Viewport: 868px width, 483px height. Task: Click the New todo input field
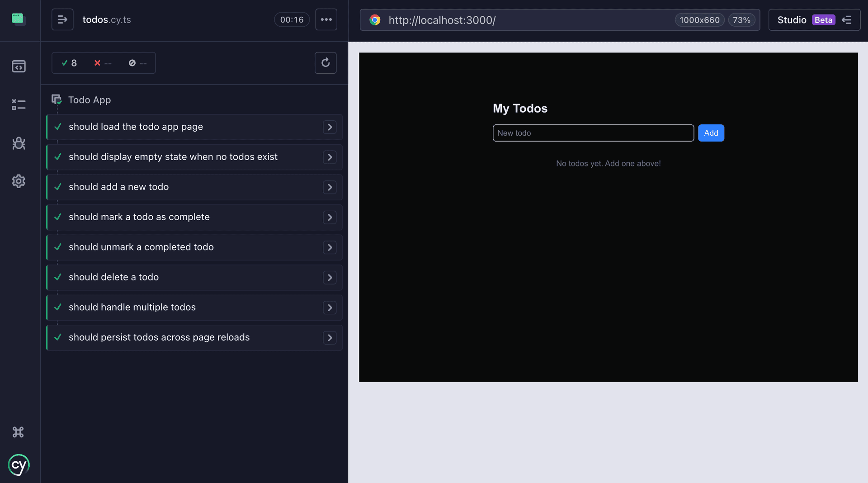click(593, 133)
